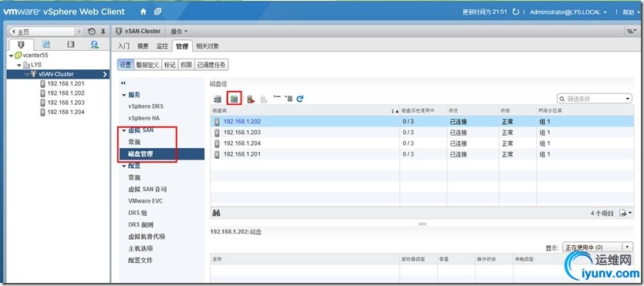644x286 pixels.
Task: Click the forward arrow beside 主页 box
Action: click(x=79, y=32)
